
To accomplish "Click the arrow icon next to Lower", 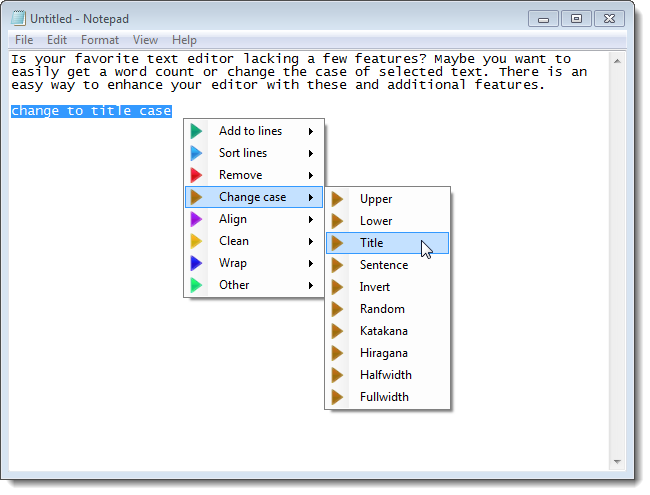I will 337,221.
